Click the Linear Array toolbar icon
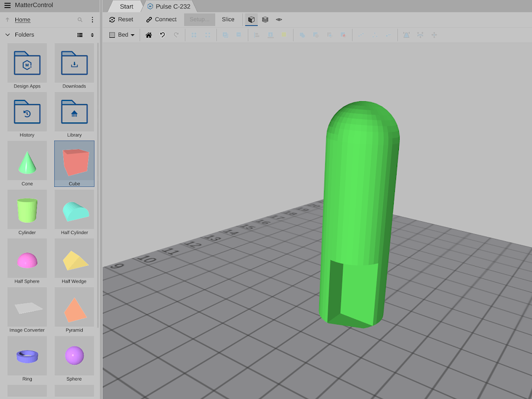The height and width of the screenshot is (399, 532). [x=361, y=35]
